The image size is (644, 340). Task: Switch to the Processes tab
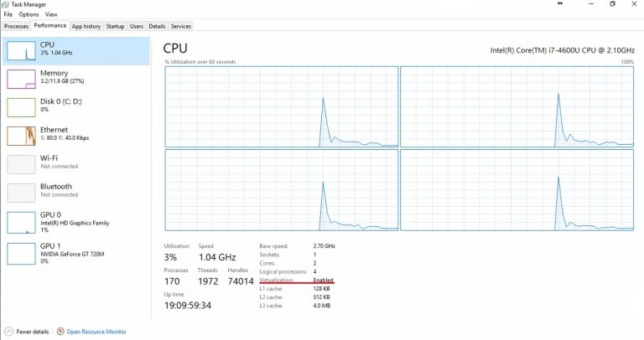click(x=16, y=26)
